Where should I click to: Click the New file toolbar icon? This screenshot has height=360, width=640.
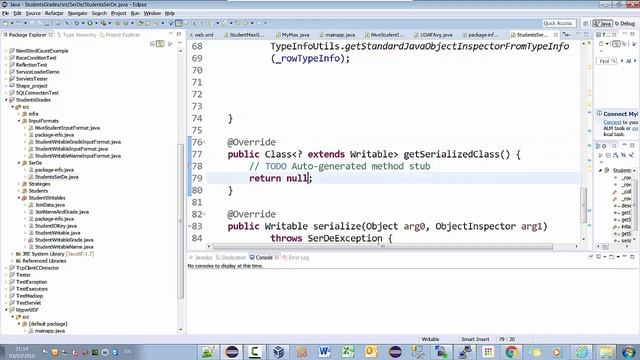[x=6, y=23]
